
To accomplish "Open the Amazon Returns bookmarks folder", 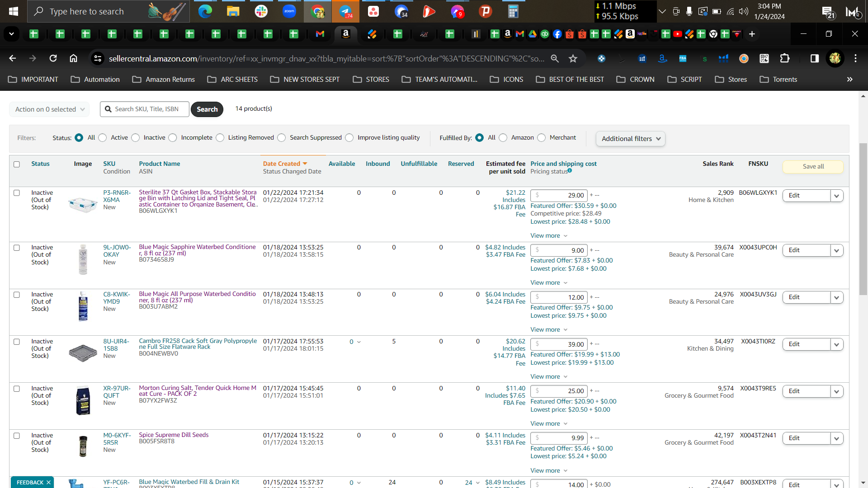I will [164, 79].
